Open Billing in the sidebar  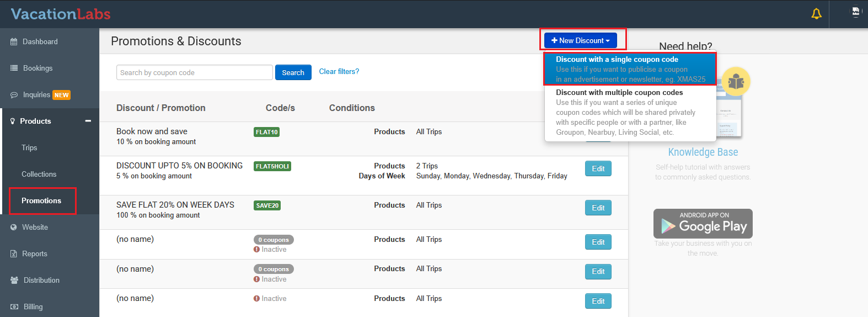point(33,307)
